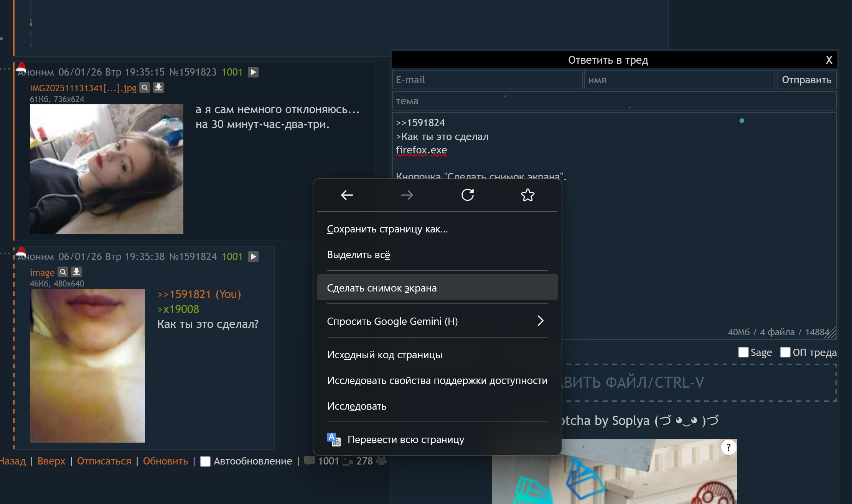Image resolution: width=852 pixels, height=504 pixels.
Task: Click the captcha help question mark
Action: [728, 447]
